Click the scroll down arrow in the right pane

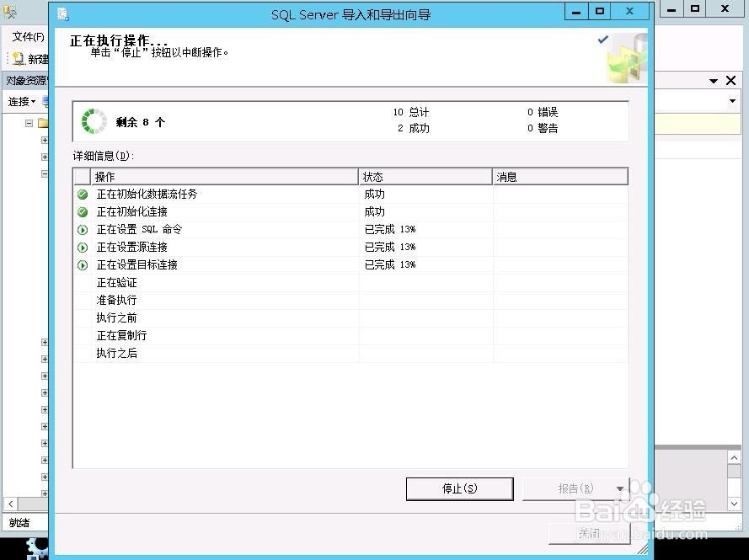point(734,504)
